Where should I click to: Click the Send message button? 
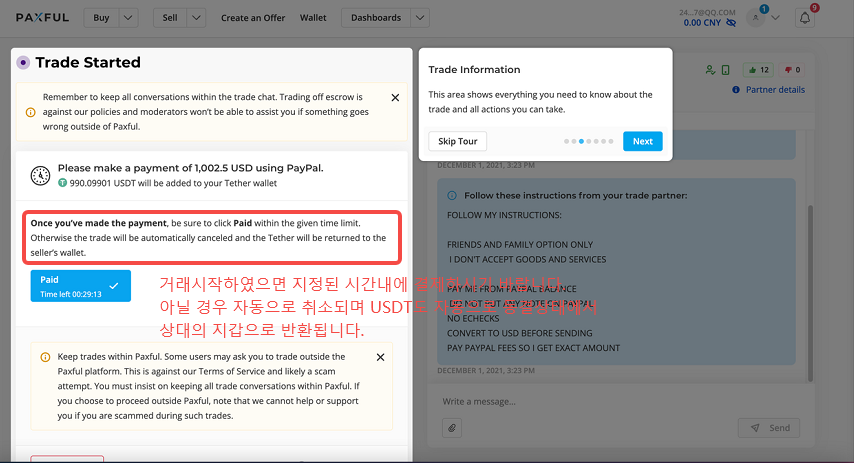[x=768, y=428]
